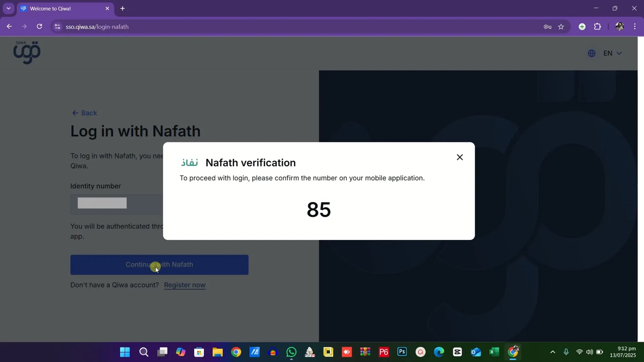The width and height of the screenshot is (644, 362).
Task: Close the Nafath verification dialog
Action: 460,157
